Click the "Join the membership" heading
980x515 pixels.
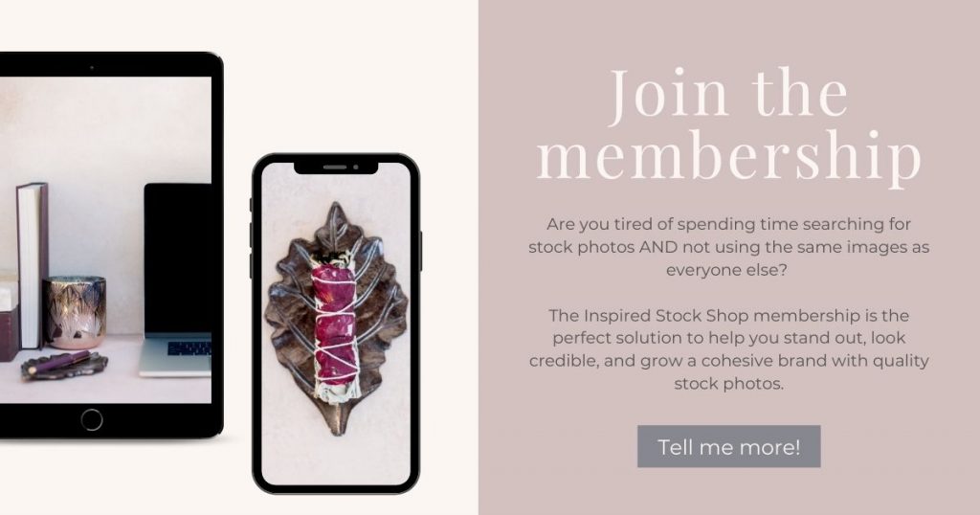tap(728, 126)
